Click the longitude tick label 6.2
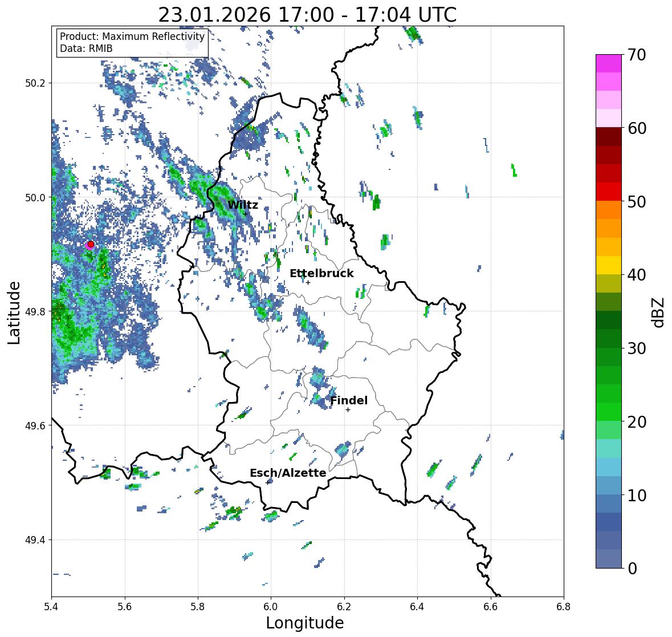Viewport: 672px width, 637px height. 344,607
